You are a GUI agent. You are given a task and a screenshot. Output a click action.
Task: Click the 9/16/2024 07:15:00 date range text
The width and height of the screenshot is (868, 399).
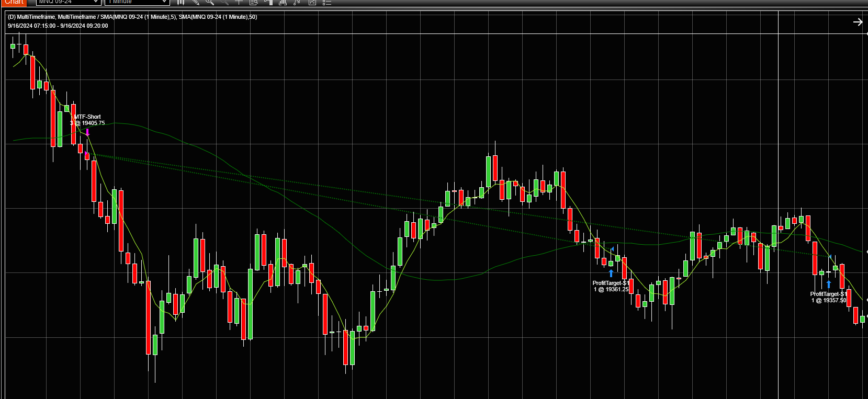pos(58,26)
